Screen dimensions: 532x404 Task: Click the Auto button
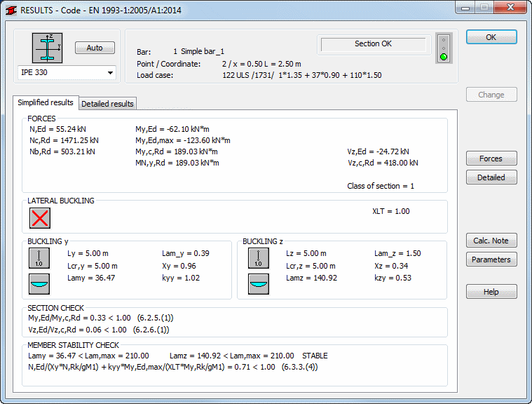(x=95, y=48)
